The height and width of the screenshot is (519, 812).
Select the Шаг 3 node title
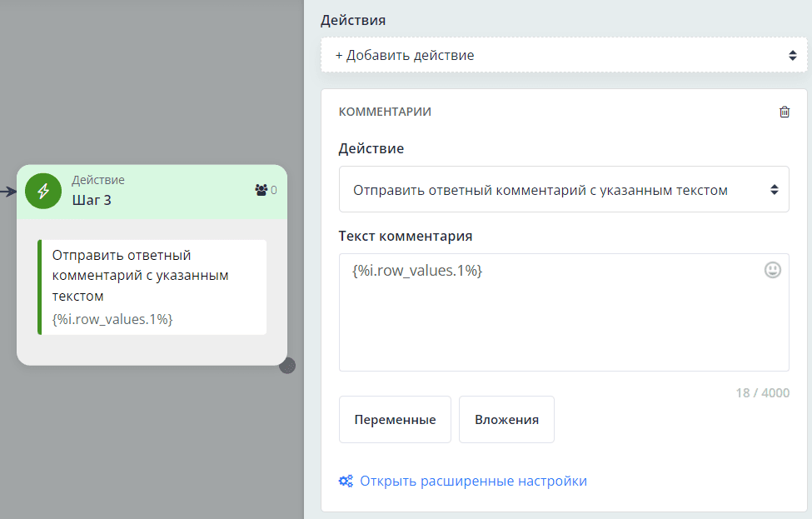(92, 200)
